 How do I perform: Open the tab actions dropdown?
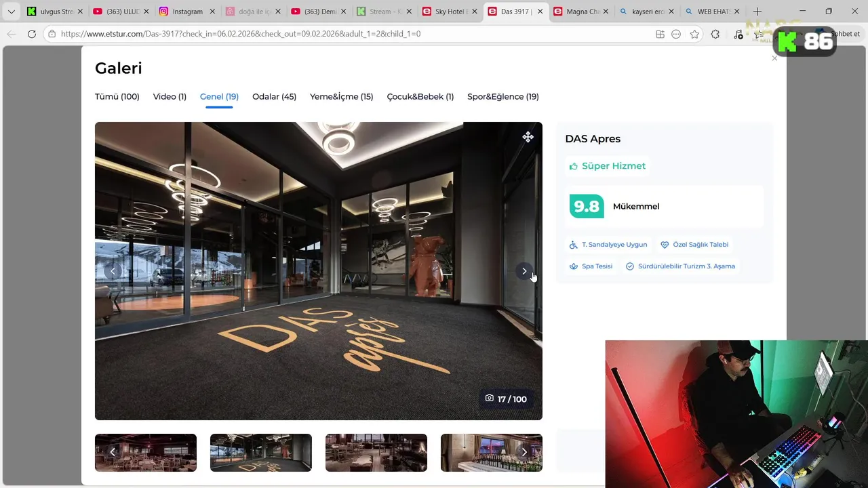pos(11,12)
